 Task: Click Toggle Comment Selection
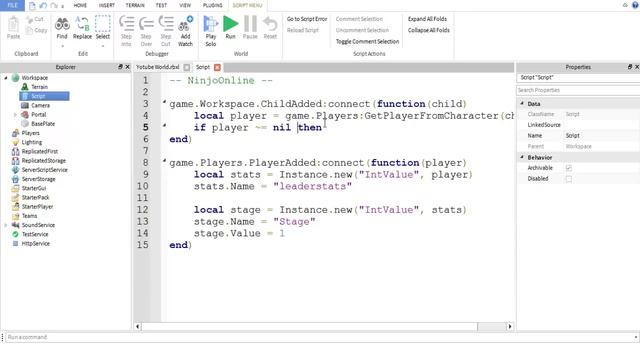(x=367, y=41)
